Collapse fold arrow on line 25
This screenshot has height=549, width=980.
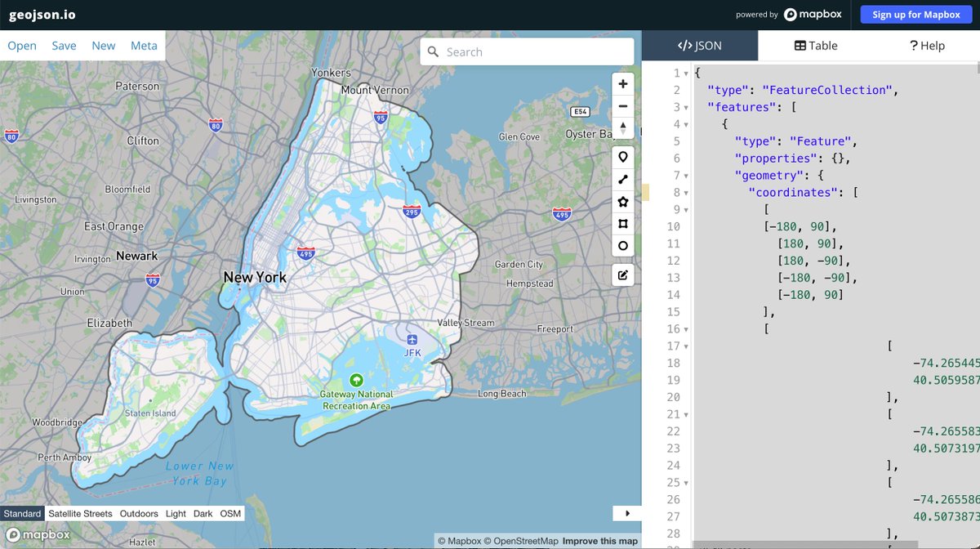[x=686, y=483]
